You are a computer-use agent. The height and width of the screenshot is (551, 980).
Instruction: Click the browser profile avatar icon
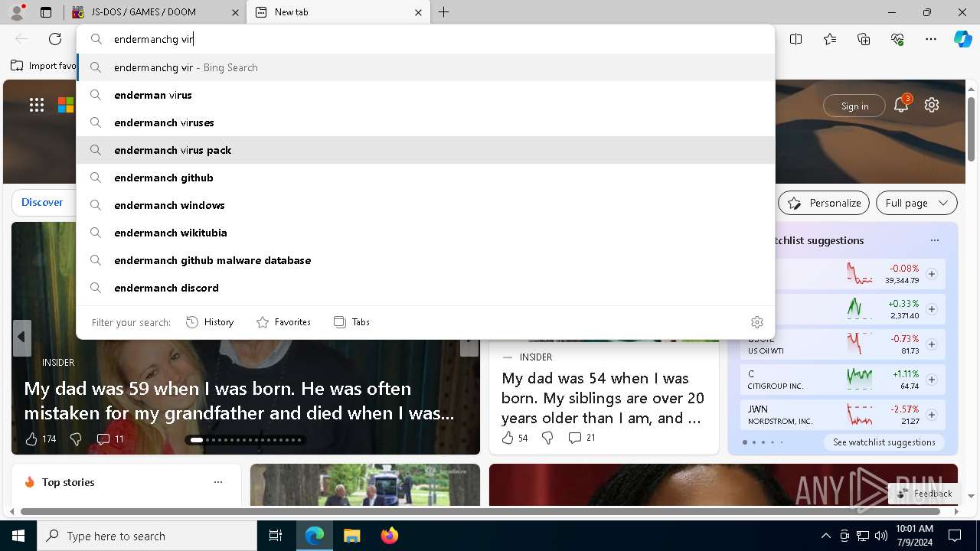[x=17, y=11]
